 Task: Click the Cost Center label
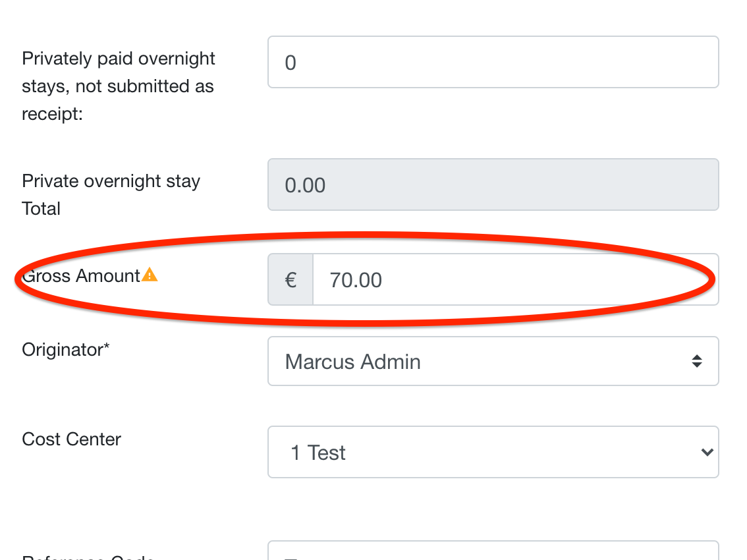tap(71, 439)
